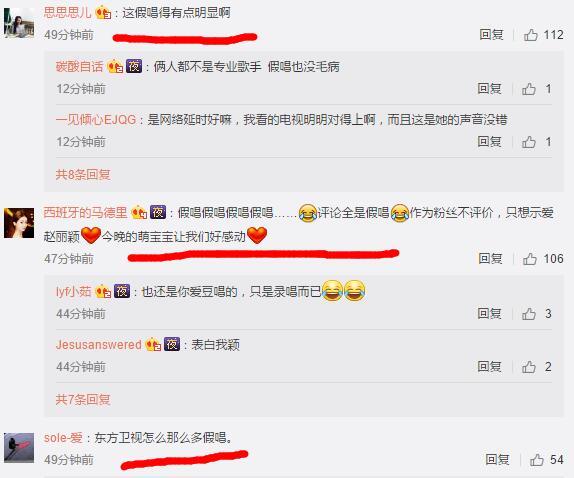The image size is (574, 478).
Task: Open Jesusanswered's profile link
Action: click(x=98, y=345)
